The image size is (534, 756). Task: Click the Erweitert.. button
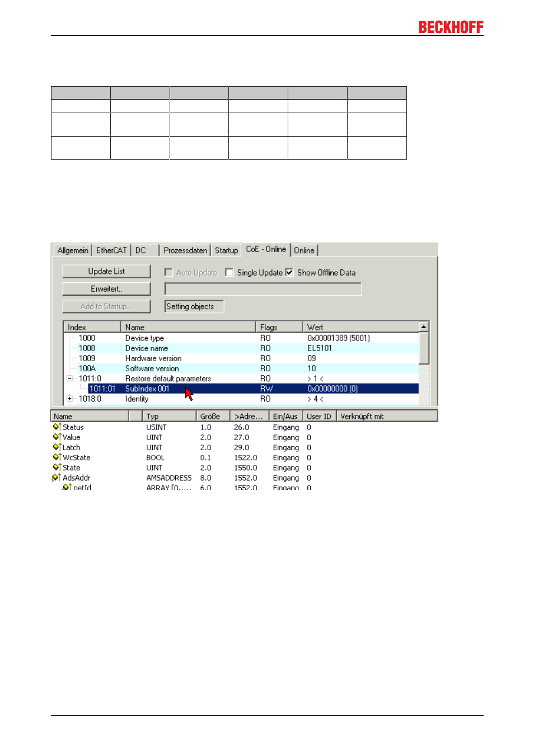106,289
